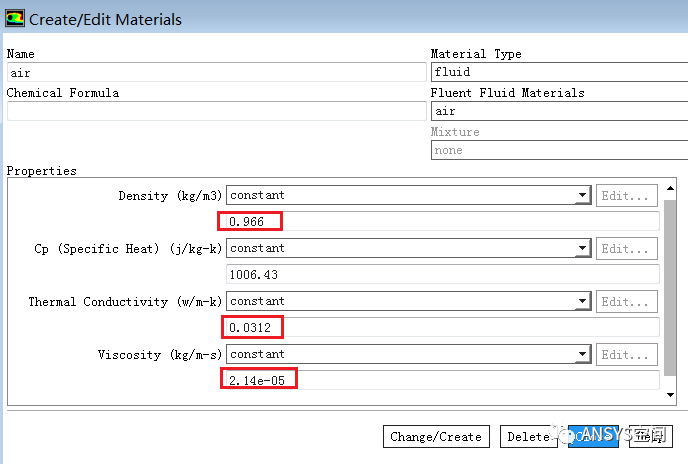
Task: Expand the Viscosity method dropdown
Action: pos(408,354)
